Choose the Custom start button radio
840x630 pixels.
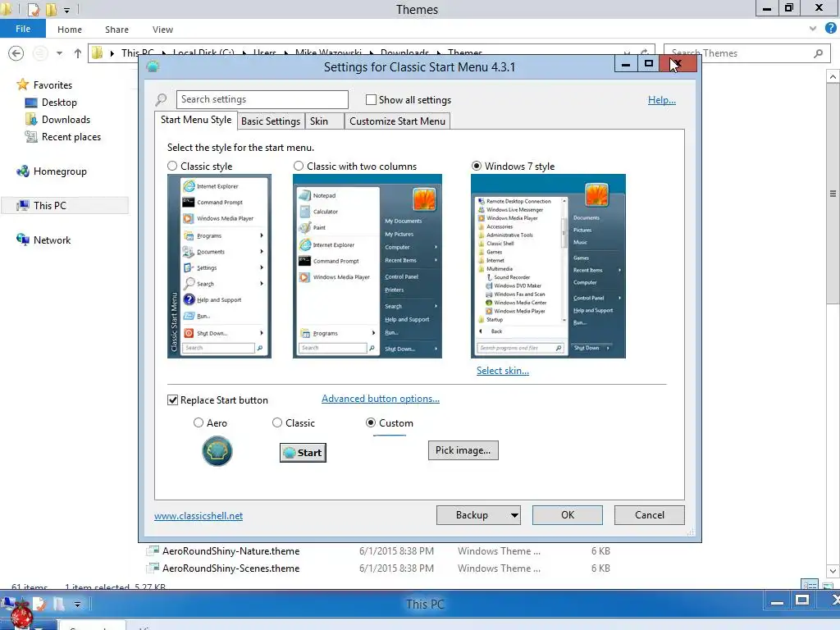click(370, 422)
